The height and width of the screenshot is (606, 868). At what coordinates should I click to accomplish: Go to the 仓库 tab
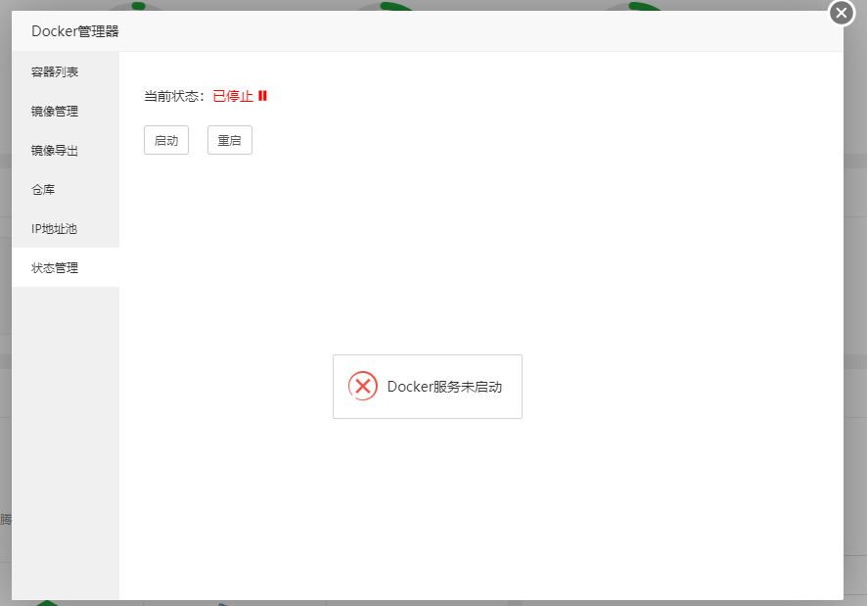(x=66, y=190)
